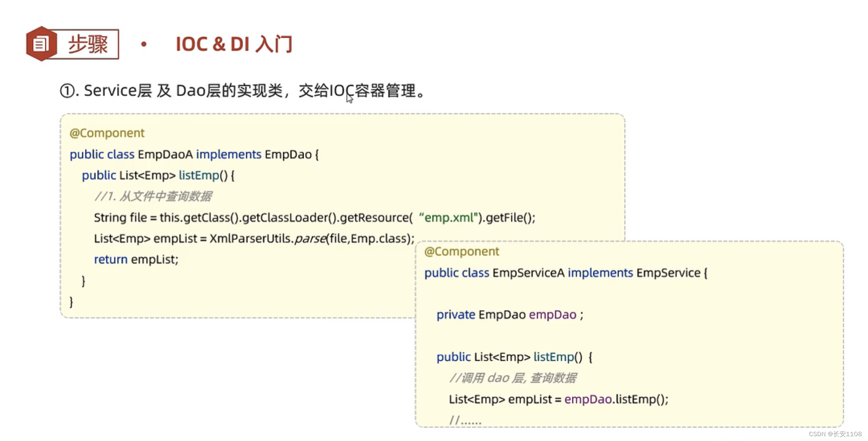
Task: Click the 'private EmpDao empDao ;' field
Action: pyautogui.click(x=510, y=315)
